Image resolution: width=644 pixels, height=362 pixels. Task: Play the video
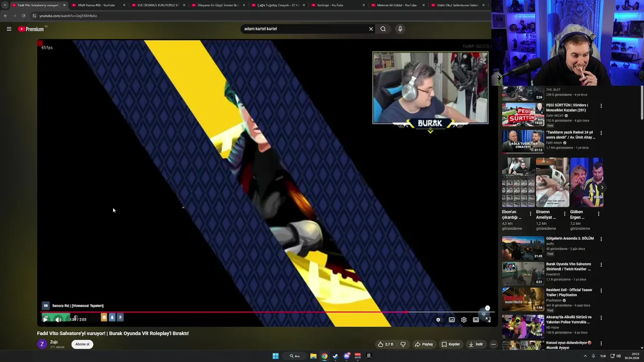45,319
